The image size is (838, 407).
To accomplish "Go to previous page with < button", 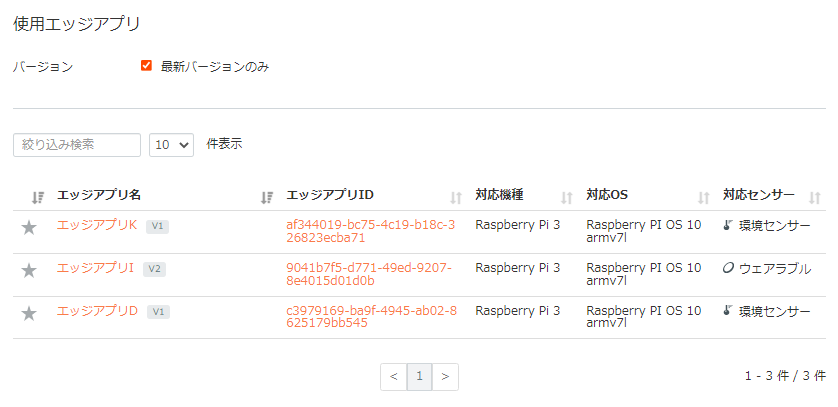I will (x=394, y=377).
